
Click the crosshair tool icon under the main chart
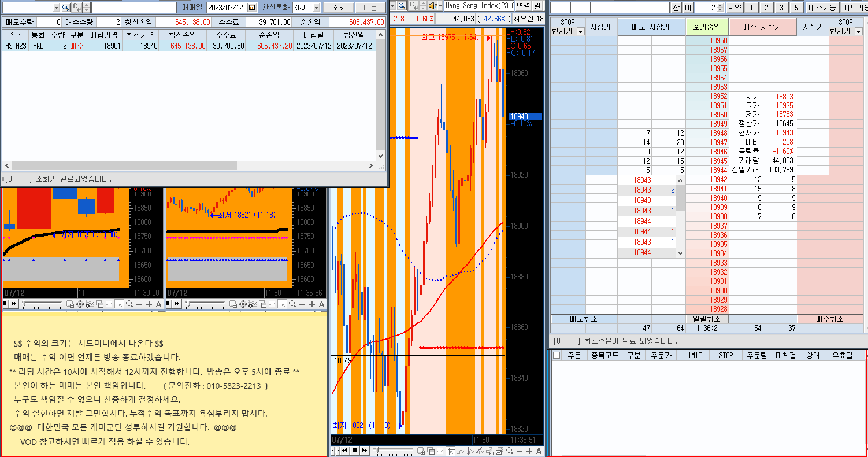pos(451,451)
